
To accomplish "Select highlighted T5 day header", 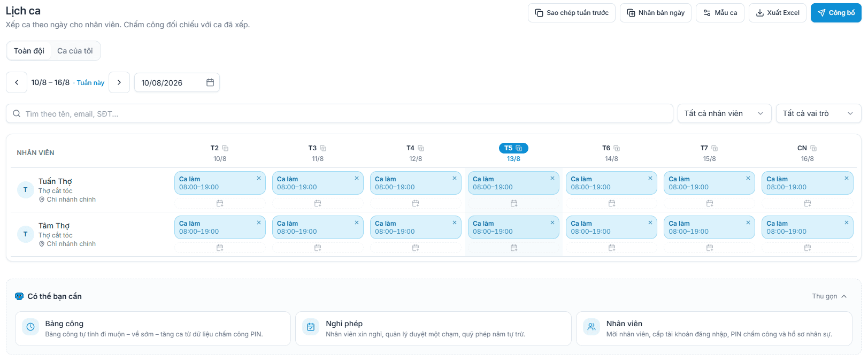I will tap(513, 148).
